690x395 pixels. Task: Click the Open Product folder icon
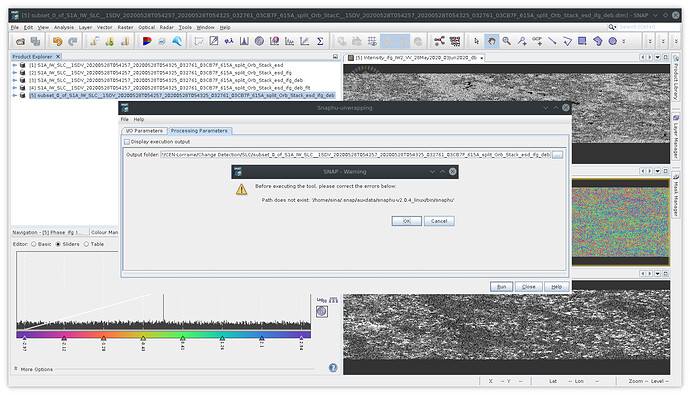point(20,41)
